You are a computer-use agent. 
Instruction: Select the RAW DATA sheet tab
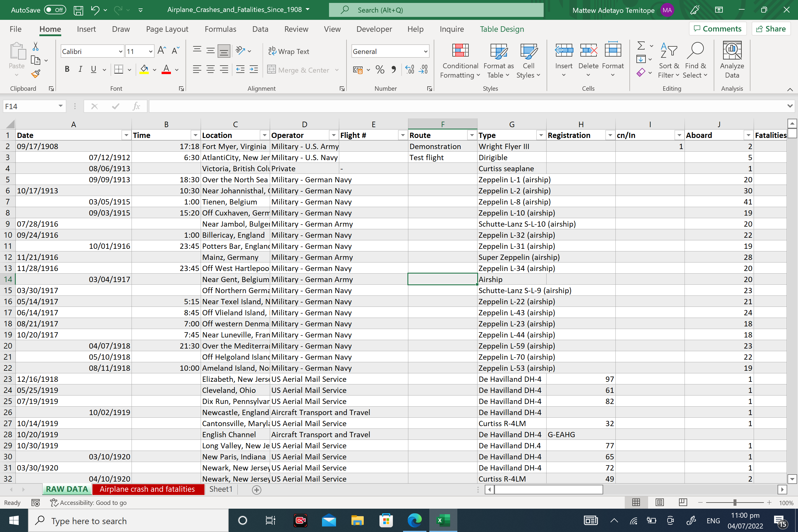click(66, 489)
